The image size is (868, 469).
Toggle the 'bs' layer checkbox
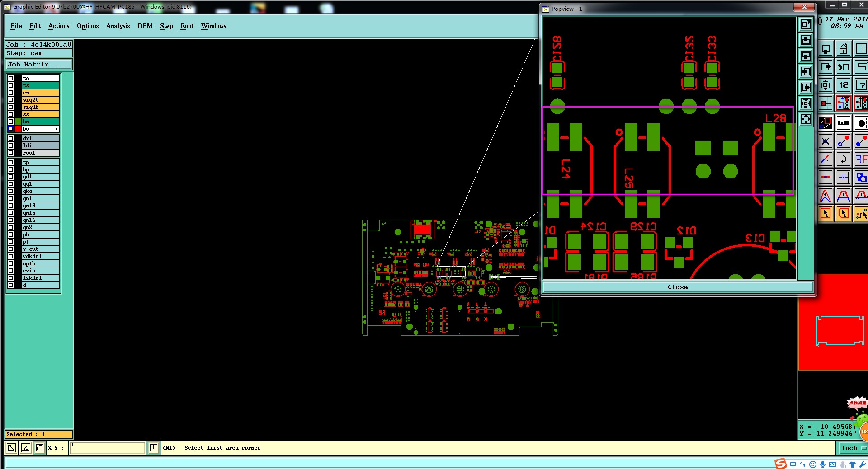coord(11,122)
